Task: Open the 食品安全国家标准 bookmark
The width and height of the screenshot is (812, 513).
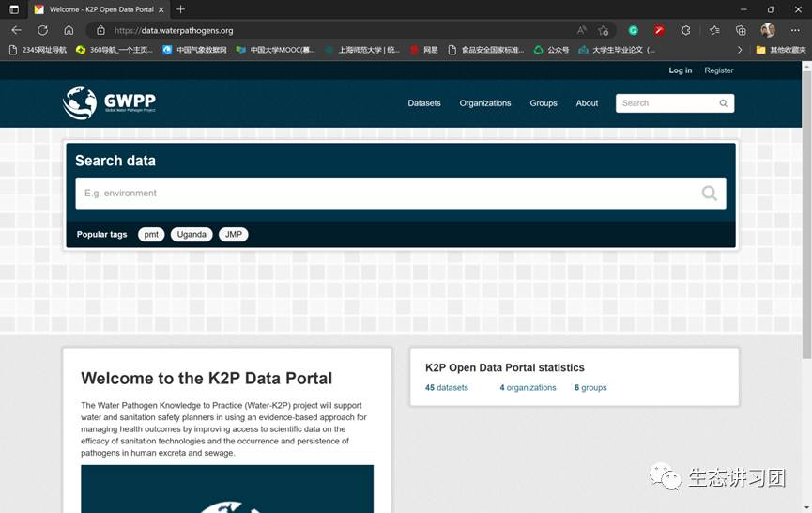Action: point(486,50)
